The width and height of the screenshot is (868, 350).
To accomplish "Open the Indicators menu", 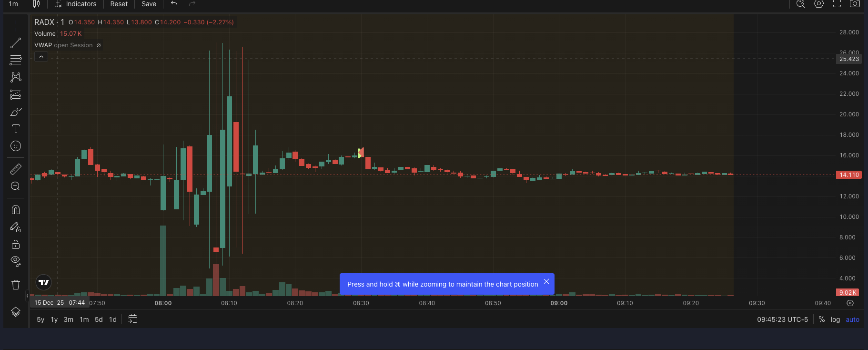I will [x=76, y=4].
